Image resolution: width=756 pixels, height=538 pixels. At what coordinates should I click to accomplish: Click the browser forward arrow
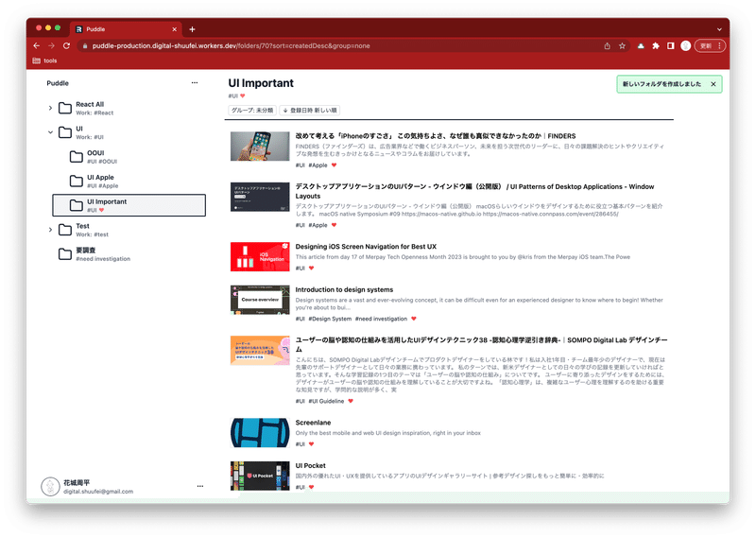[52, 45]
